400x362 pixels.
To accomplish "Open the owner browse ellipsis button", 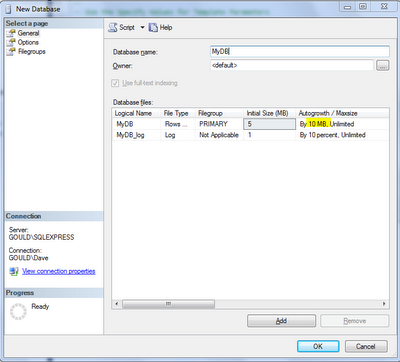I will coord(383,65).
